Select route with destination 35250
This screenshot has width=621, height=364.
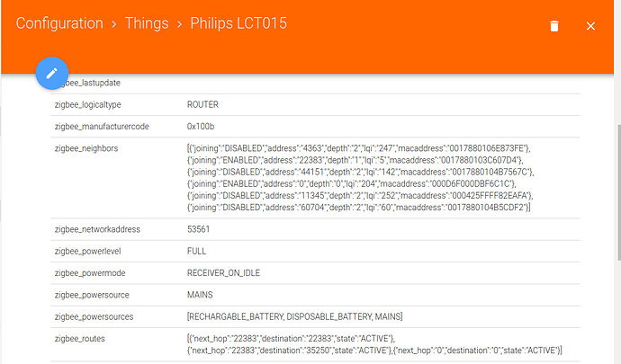[290, 351]
